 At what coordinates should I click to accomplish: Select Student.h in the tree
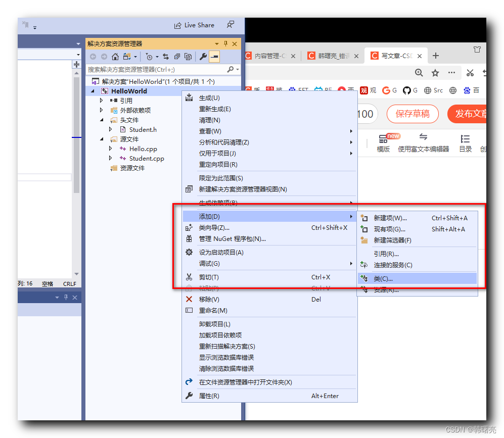tap(143, 130)
